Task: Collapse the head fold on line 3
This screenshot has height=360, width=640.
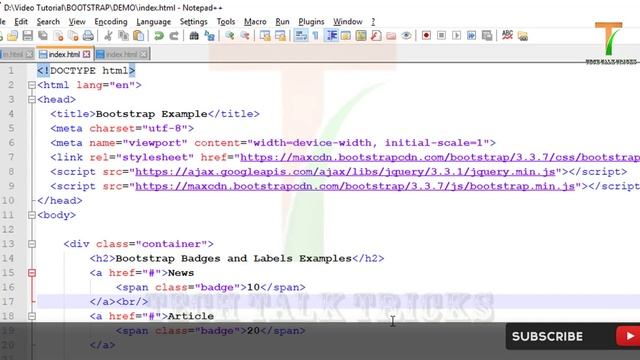Action: [32, 100]
